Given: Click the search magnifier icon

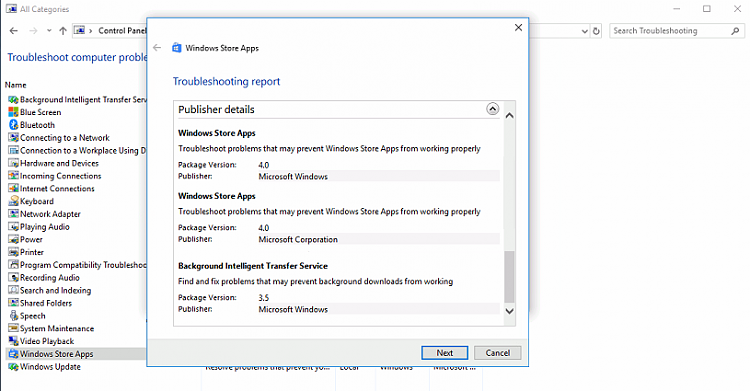Looking at the screenshot, I should (735, 31).
